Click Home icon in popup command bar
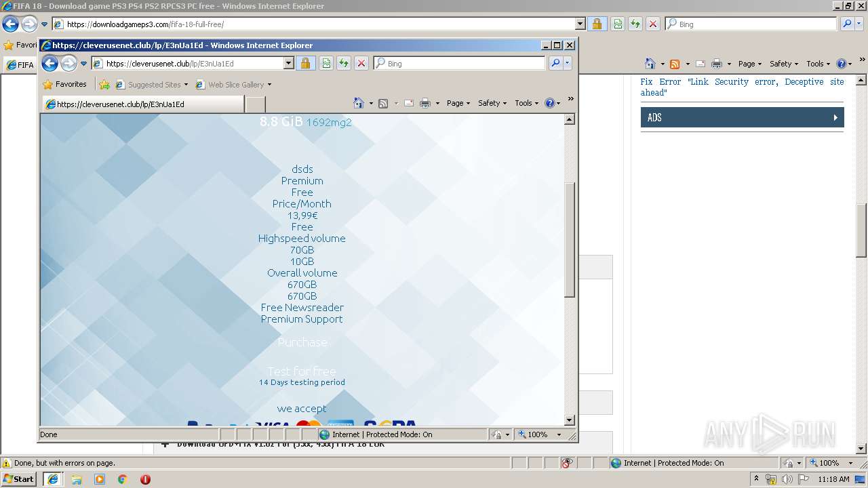Image resolution: width=868 pixels, height=488 pixels. point(359,103)
